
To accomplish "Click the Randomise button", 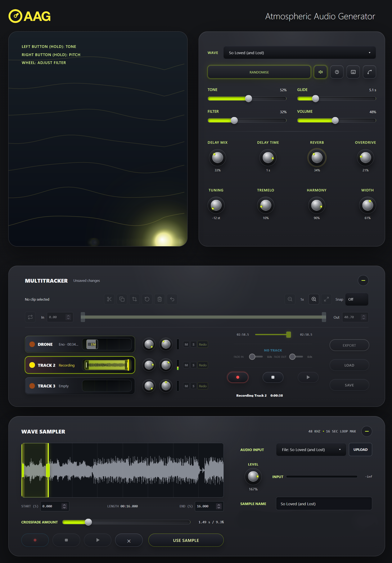I will pyautogui.click(x=259, y=72).
